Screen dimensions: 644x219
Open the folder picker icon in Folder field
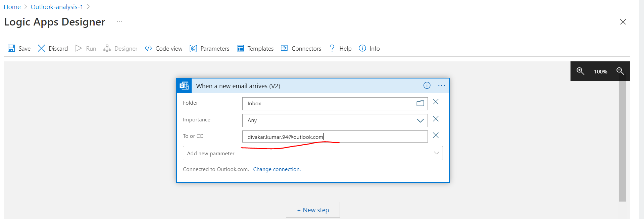[420, 103]
